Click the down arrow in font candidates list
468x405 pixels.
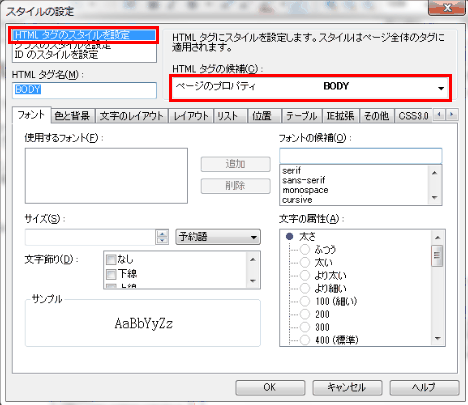coord(434,197)
